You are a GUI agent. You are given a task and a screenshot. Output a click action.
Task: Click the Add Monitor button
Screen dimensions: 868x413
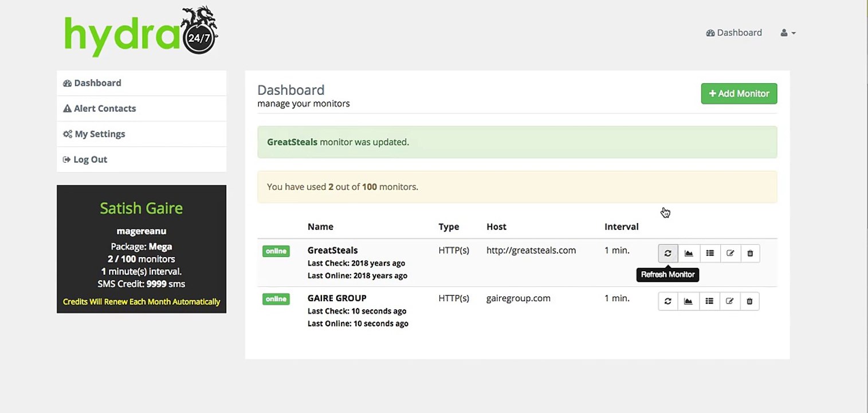click(739, 93)
